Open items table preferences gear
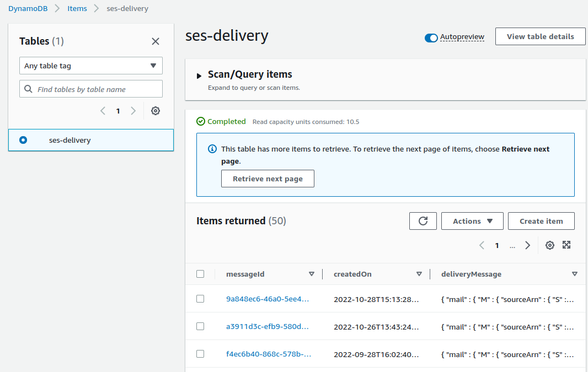The height and width of the screenshot is (372, 588). (550, 245)
